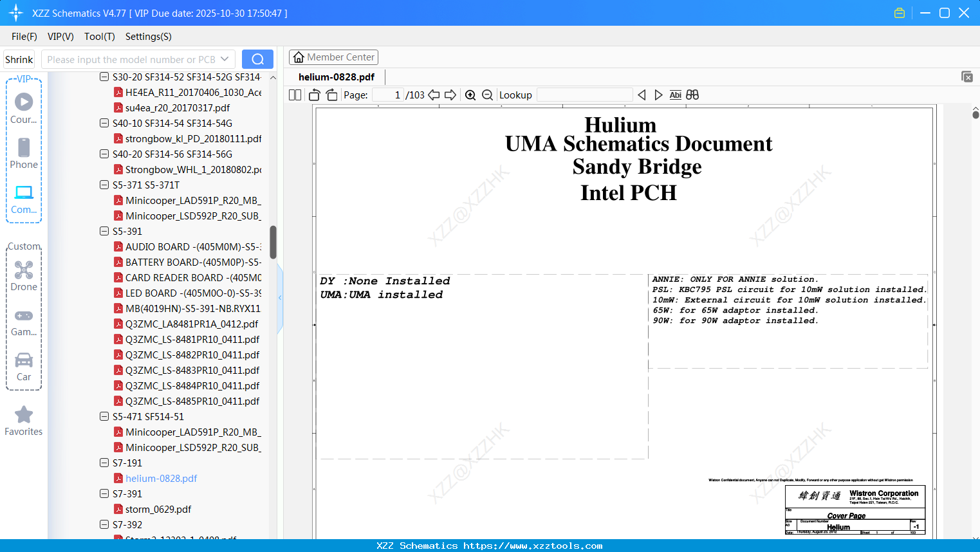The height and width of the screenshot is (552, 980).
Task: Click the document viewer scrollbar thumb
Action: pyautogui.click(x=975, y=115)
